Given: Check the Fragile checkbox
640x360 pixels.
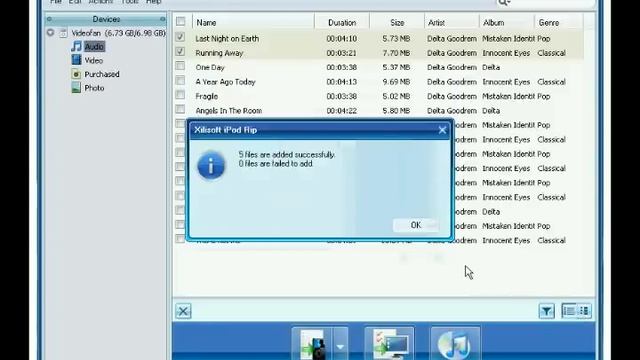Looking at the screenshot, I should pos(180,95).
